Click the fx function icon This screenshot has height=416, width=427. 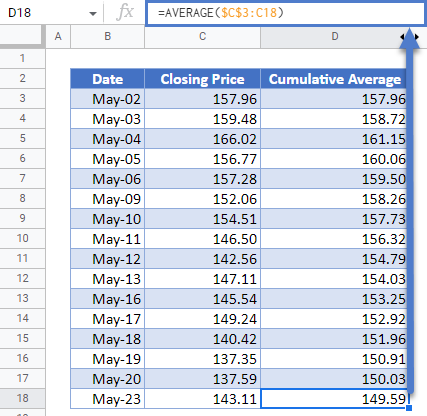125,13
